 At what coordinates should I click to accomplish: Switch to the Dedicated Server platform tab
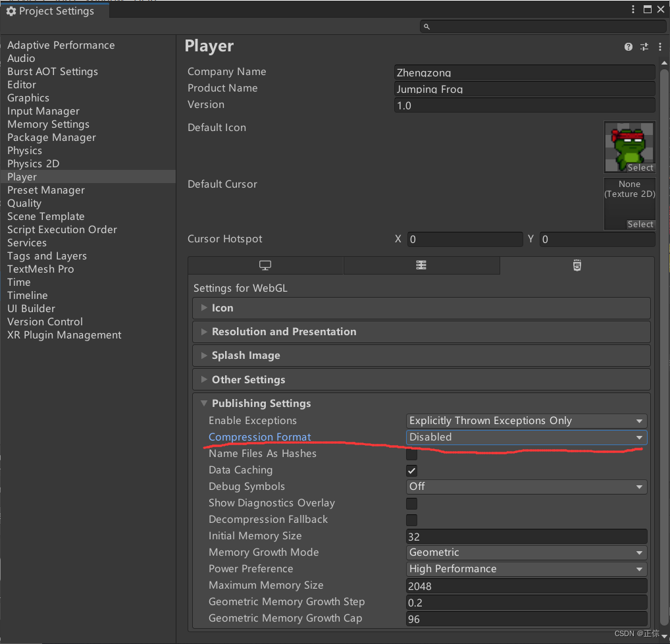pos(421,265)
